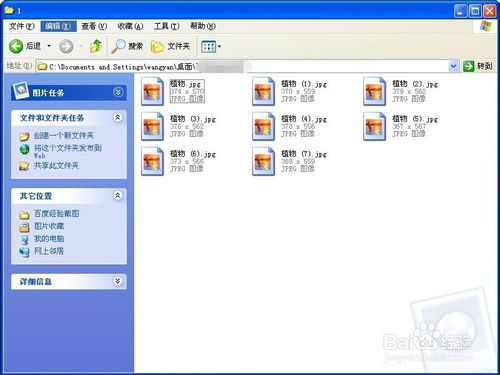Click the green Back arrow icon

tap(16, 46)
